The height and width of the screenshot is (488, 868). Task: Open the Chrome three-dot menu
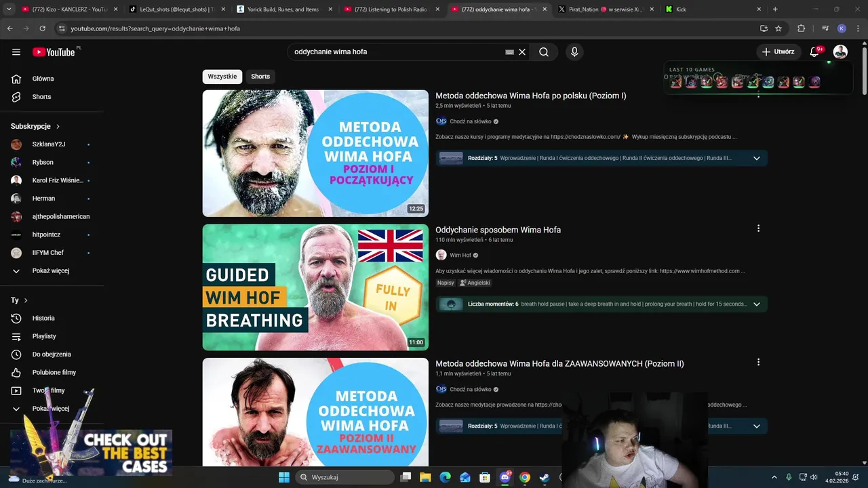pos(856,28)
